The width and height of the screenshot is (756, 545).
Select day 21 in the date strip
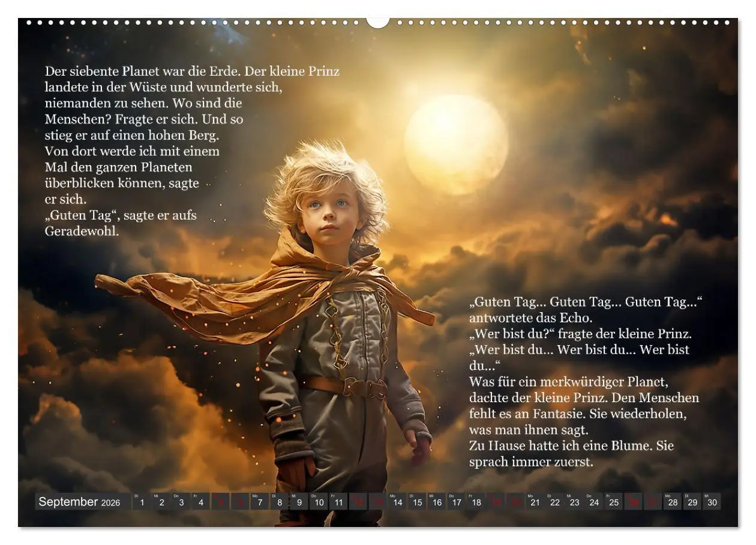[x=535, y=502]
